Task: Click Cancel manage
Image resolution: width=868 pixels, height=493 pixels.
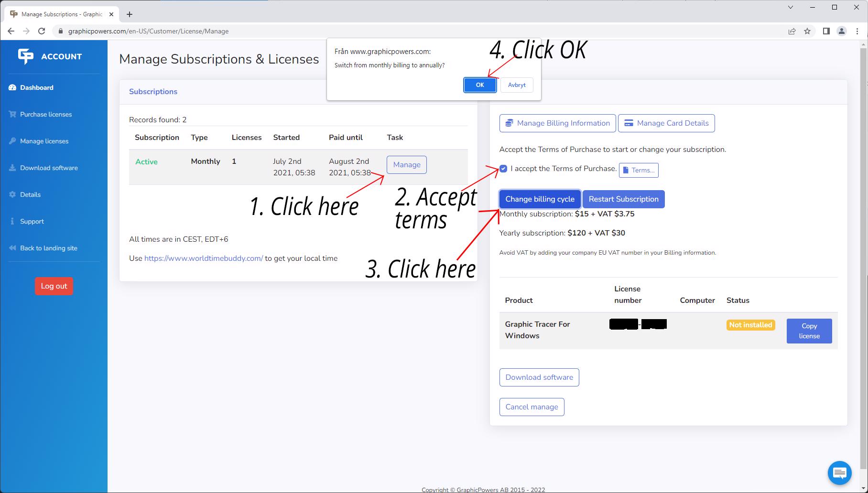Action: [532, 407]
